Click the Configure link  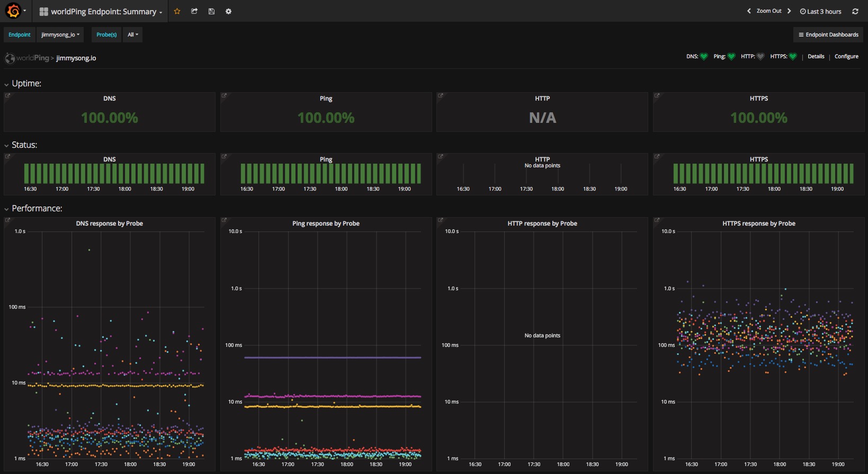846,57
